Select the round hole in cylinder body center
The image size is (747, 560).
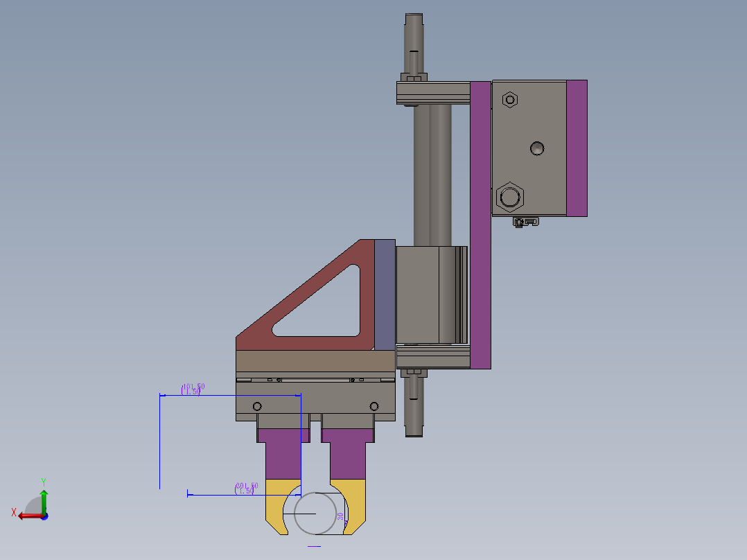[537, 148]
